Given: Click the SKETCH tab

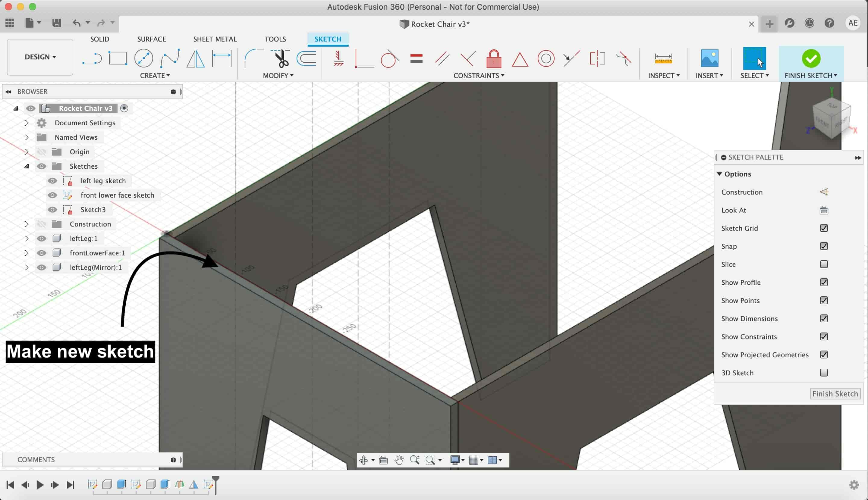Looking at the screenshot, I should (x=328, y=39).
